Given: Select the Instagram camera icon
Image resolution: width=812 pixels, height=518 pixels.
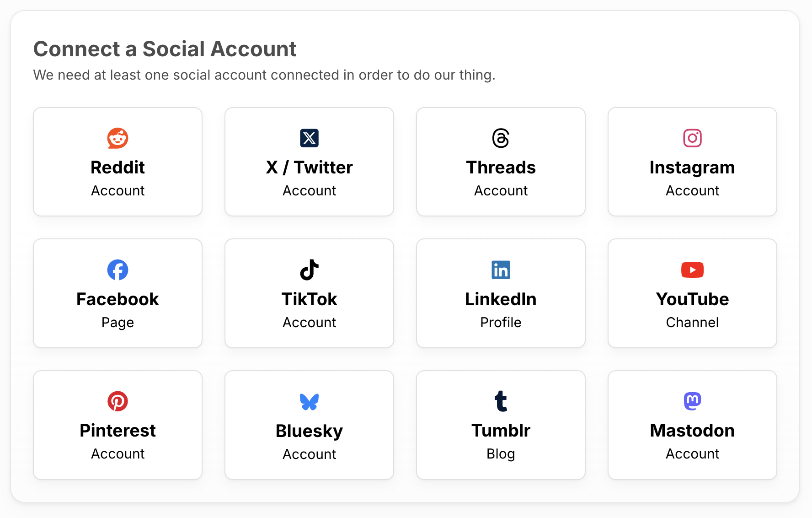Looking at the screenshot, I should [692, 138].
